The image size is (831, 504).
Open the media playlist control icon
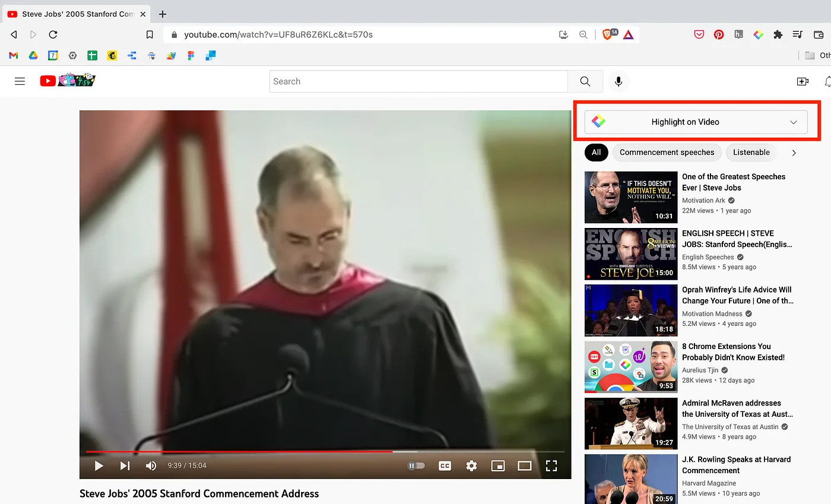pyautogui.click(x=798, y=34)
